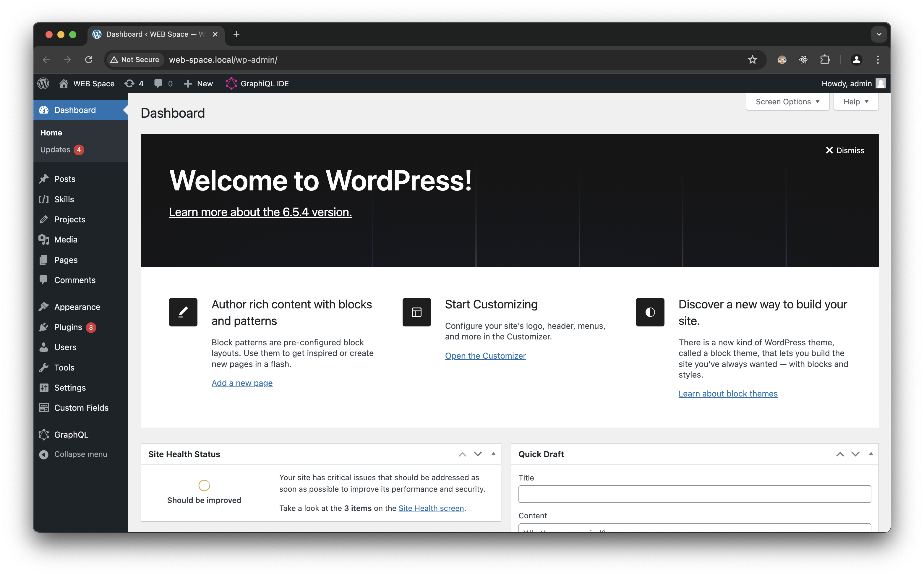This screenshot has height=576, width=924.
Task: Open the Updates icon in the admin bar
Action: (130, 83)
